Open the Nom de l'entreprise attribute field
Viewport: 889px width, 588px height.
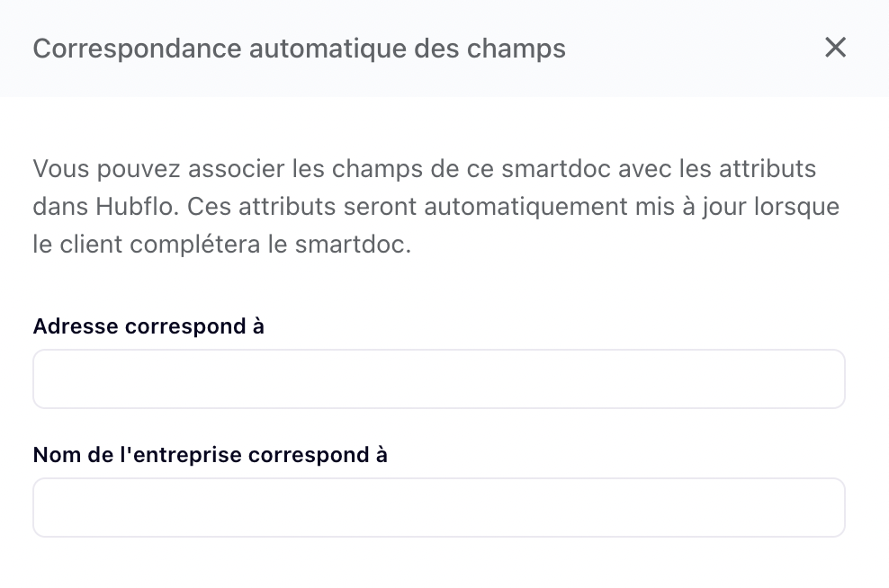click(x=439, y=508)
